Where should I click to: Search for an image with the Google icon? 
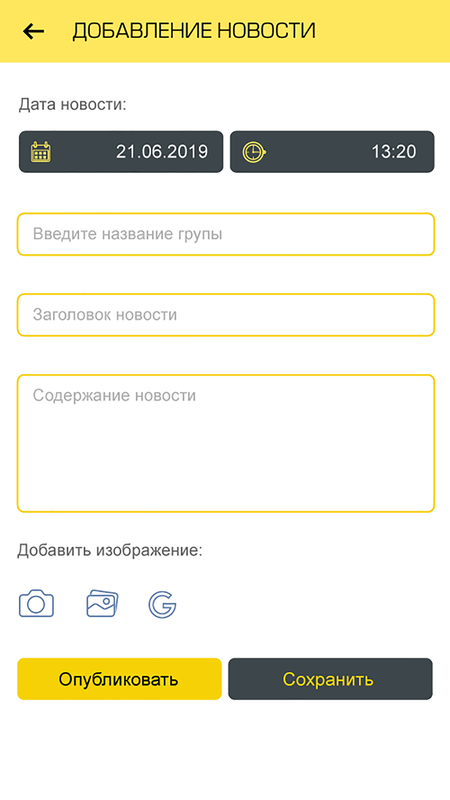162,605
